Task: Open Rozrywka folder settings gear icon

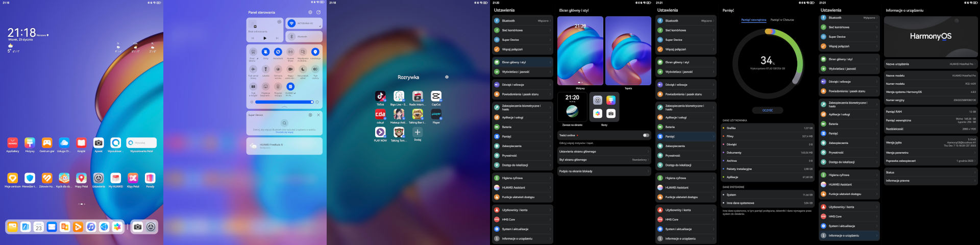Action: click(447, 77)
